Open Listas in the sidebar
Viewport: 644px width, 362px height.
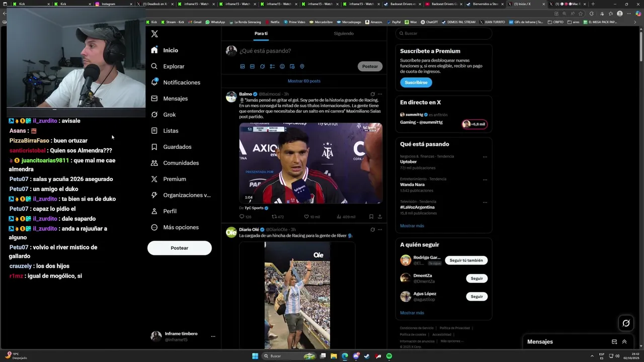click(x=165, y=131)
